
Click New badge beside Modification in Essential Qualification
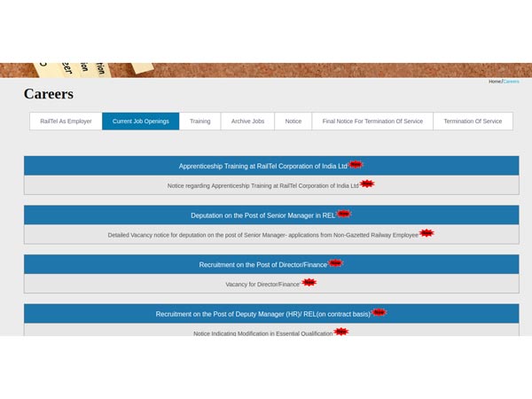coord(341,332)
